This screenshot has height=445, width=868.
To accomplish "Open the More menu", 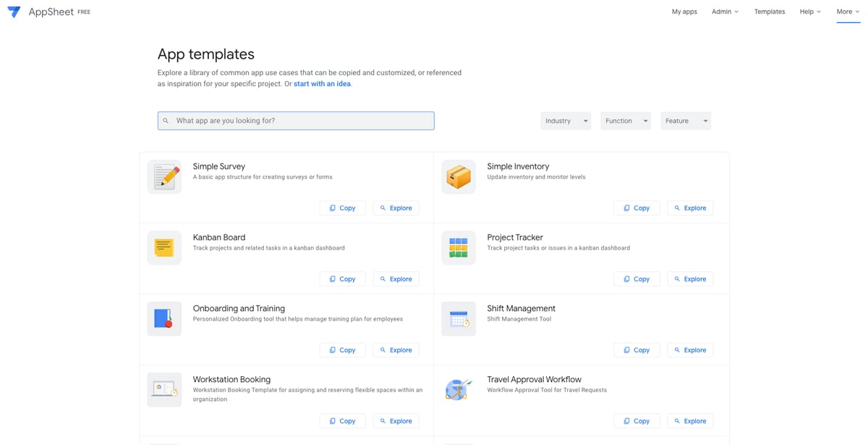I will (848, 12).
